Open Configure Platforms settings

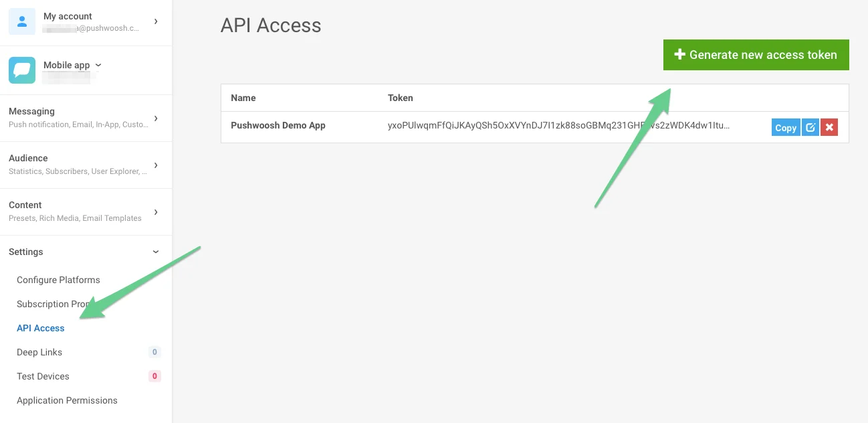tap(58, 280)
